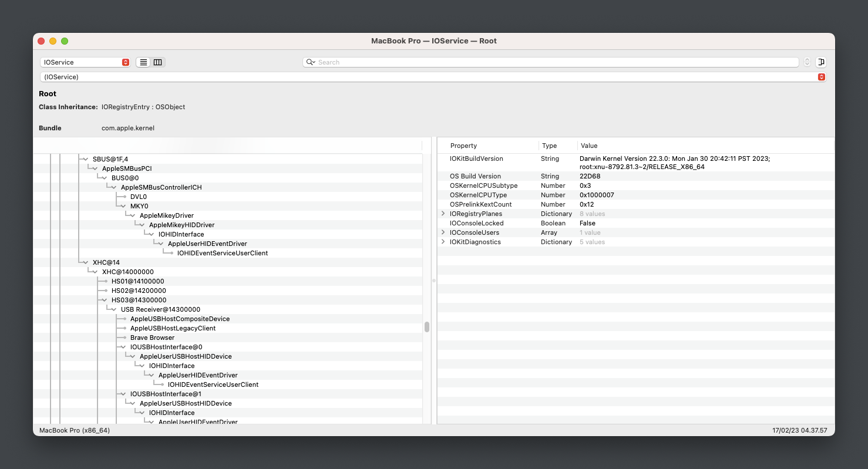Select IOHIDEventServiceUserClient under IOUSBHostInterface@0
868x469 pixels.
[213, 384]
